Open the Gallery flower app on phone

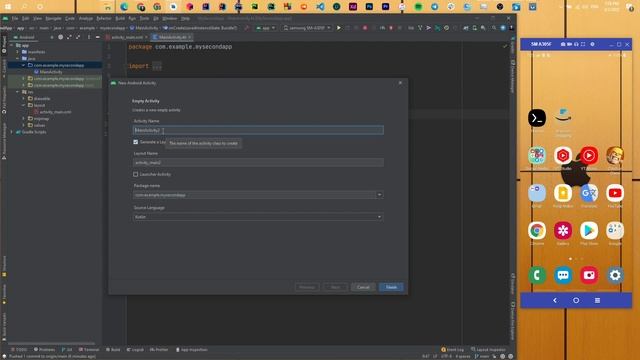(x=563, y=231)
